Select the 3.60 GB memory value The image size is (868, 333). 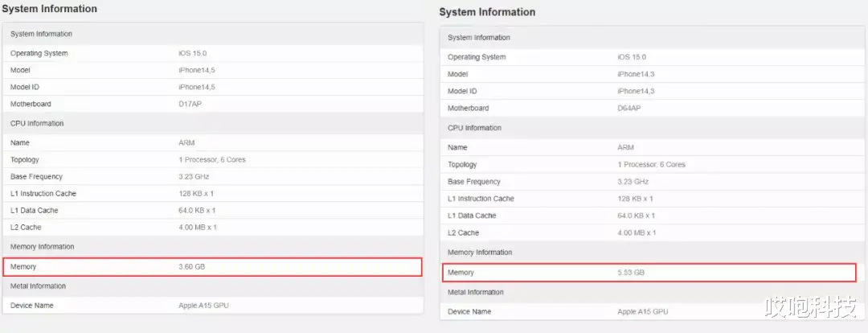coord(191,266)
